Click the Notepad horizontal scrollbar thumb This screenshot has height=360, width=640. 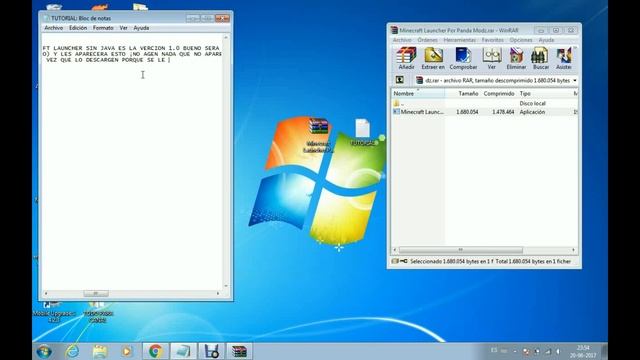[x=96, y=293]
